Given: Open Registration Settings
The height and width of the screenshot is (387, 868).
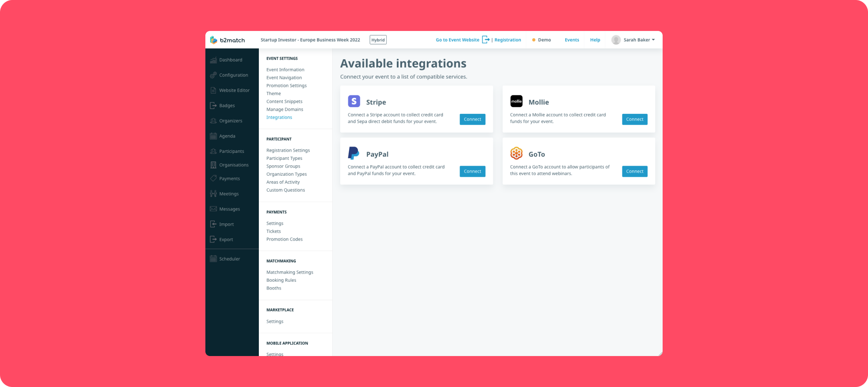Looking at the screenshot, I should [288, 150].
